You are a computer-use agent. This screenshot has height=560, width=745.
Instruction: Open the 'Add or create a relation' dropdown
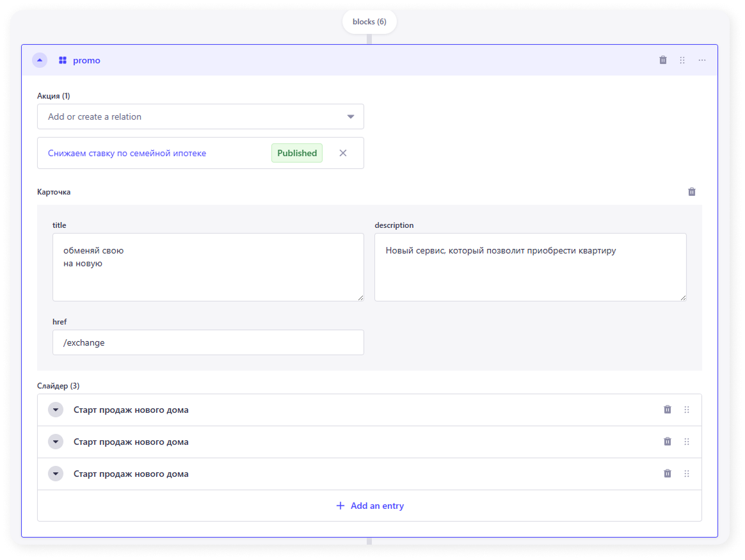tap(200, 116)
